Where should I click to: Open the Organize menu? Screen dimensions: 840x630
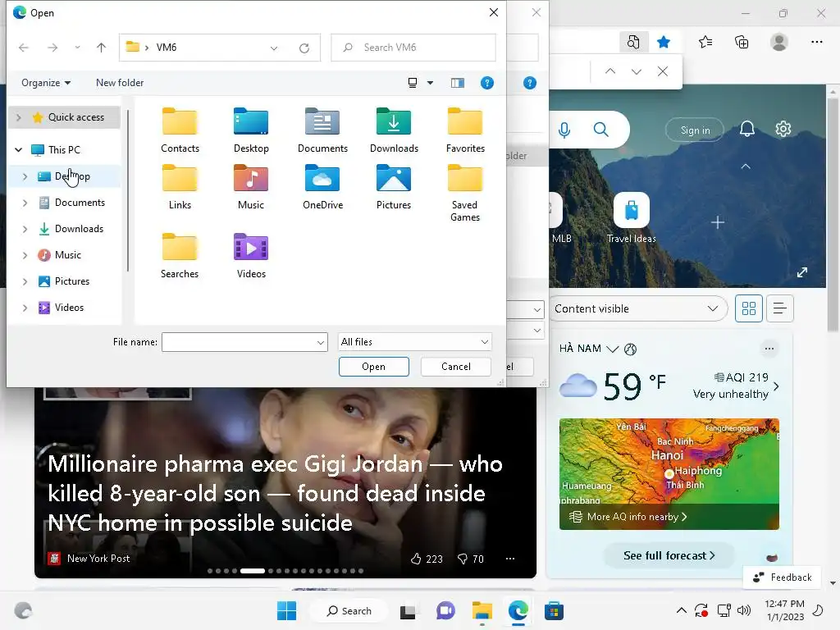pyautogui.click(x=46, y=83)
